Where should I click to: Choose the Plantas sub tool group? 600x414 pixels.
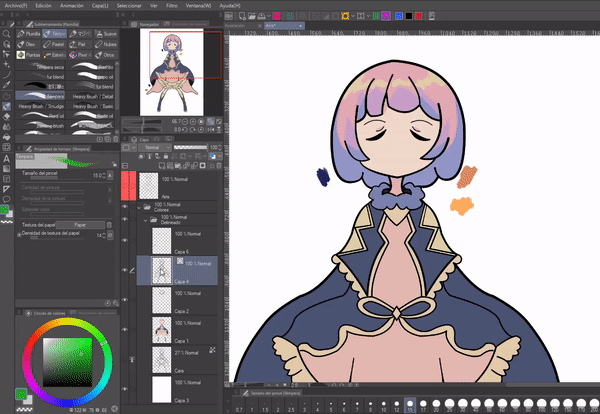point(29,55)
